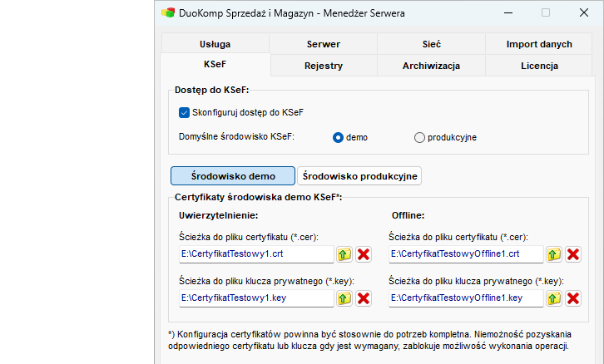604x364 pixels.
Task: Click the CertyfikatTestowyOffline1.key path field
Action: (x=465, y=298)
